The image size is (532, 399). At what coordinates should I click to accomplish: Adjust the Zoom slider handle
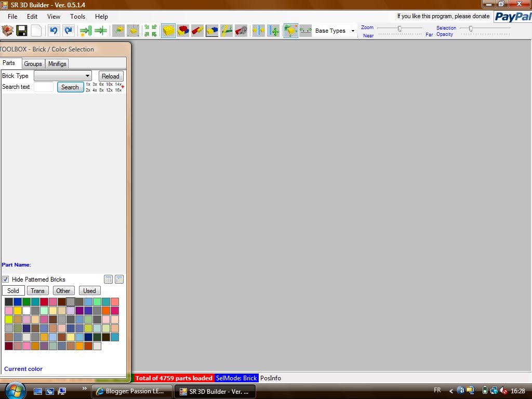pos(400,29)
